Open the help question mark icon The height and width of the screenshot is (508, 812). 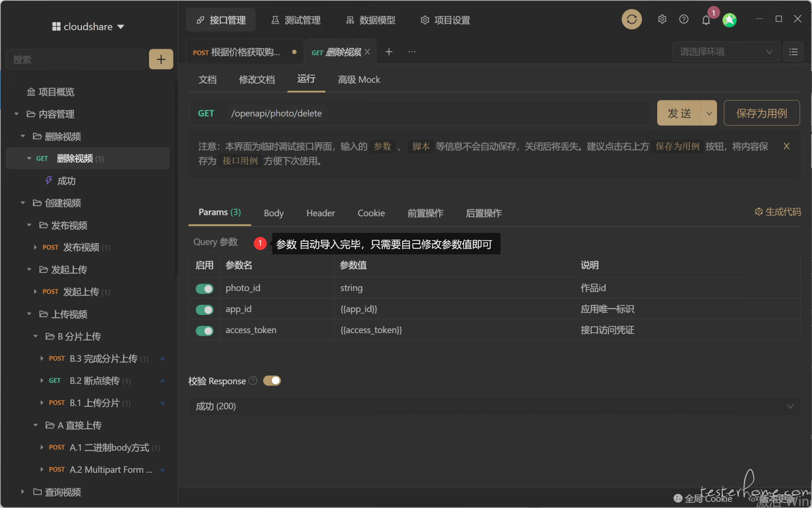coord(684,19)
